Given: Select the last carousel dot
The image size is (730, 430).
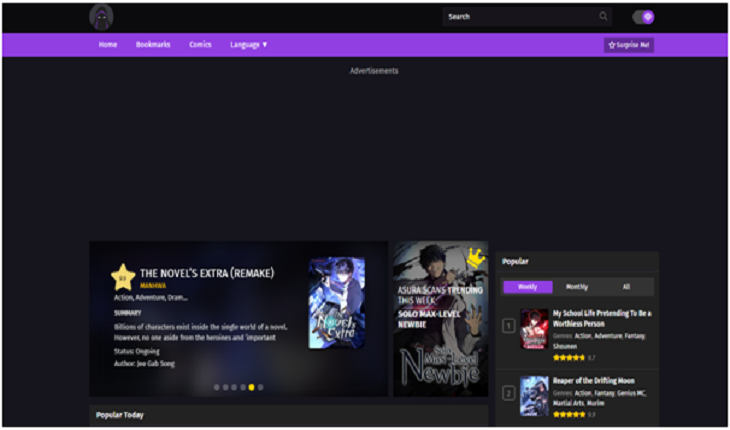Looking at the screenshot, I should [260, 387].
